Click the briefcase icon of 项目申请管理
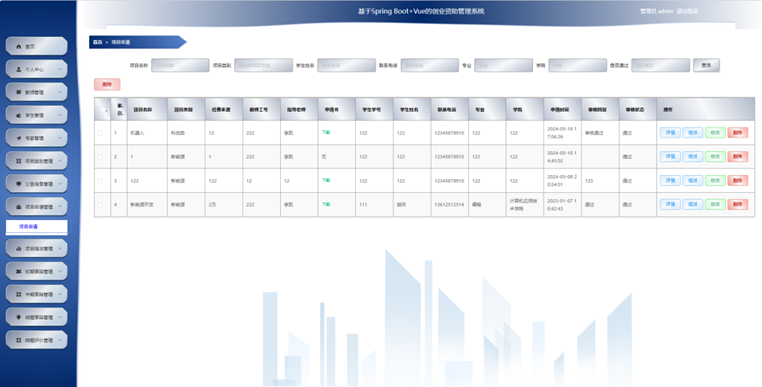This screenshot has height=387, width=762. [x=19, y=207]
